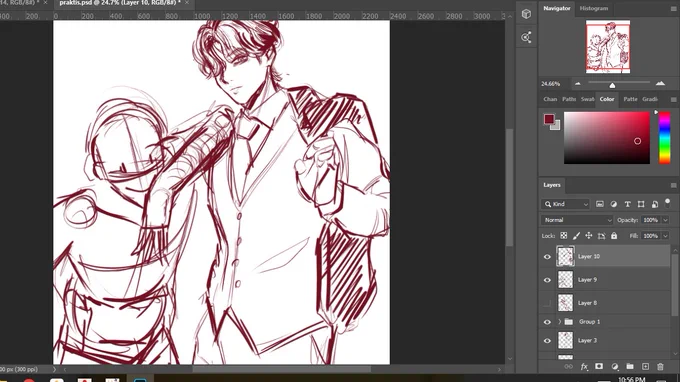Filter layers by type layer icon
The width and height of the screenshot is (680, 382).
[x=628, y=204]
